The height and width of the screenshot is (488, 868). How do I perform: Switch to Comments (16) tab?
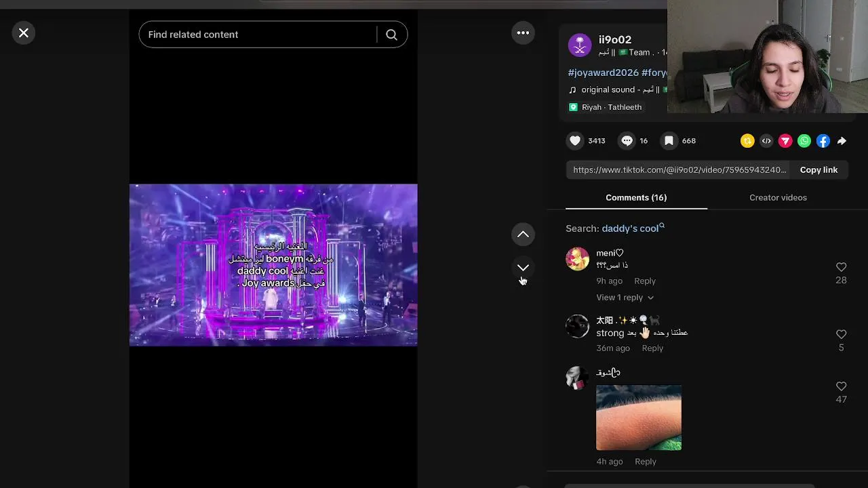[636, 197]
